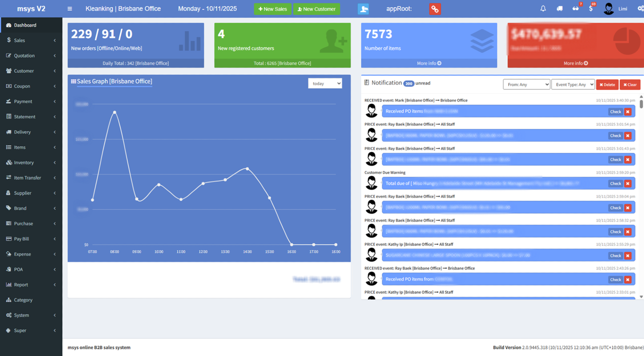This screenshot has width=644, height=356.
Task: Toggle the hamburger sidebar menu
Action: (x=70, y=9)
